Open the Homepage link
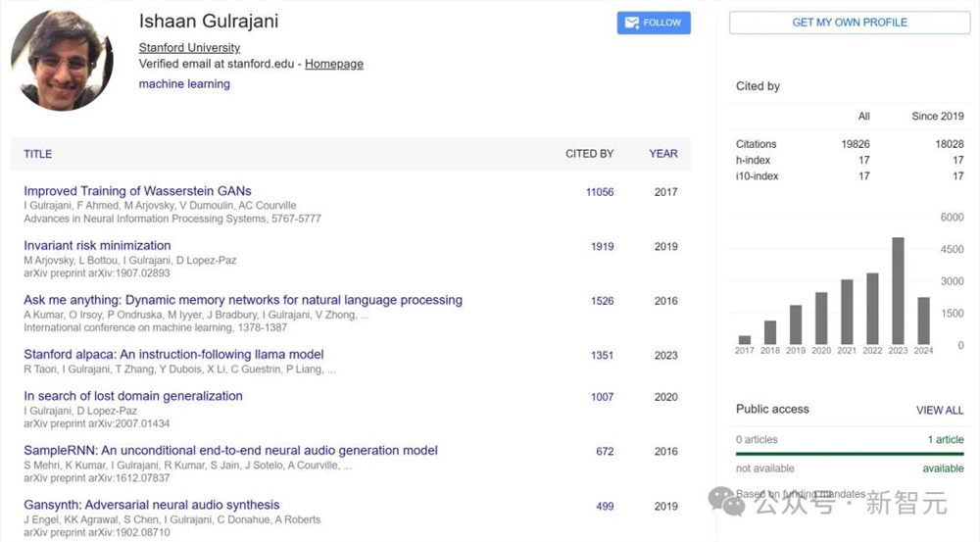This screenshot has width=980, height=542. (334, 64)
